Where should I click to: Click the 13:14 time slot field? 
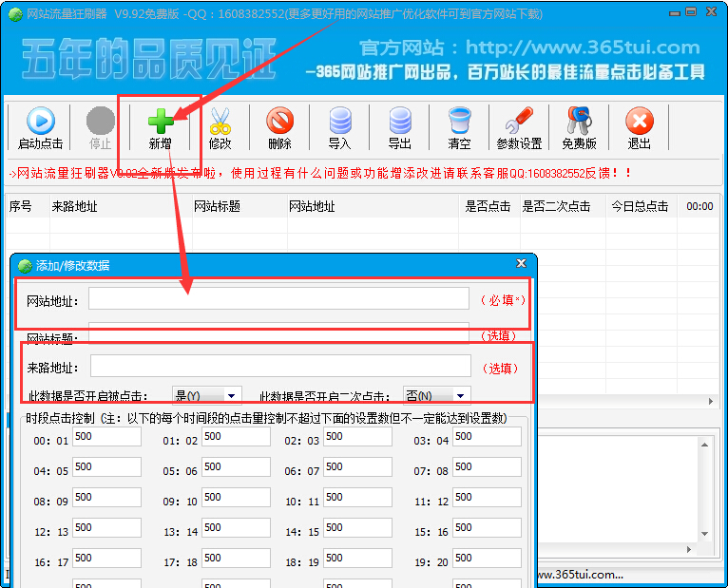pos(236,527)
